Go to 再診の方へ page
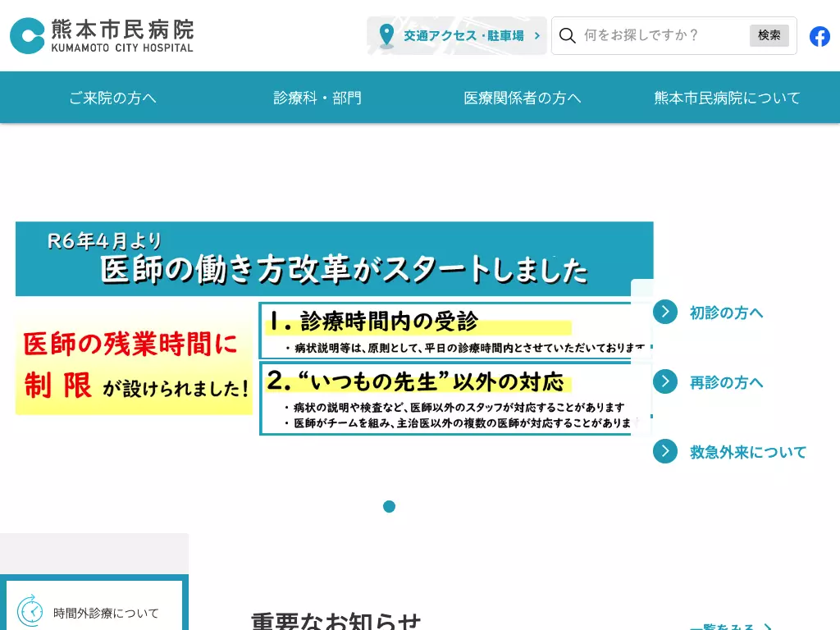Screen dimensions: 840x630 (x=726, y=382)
